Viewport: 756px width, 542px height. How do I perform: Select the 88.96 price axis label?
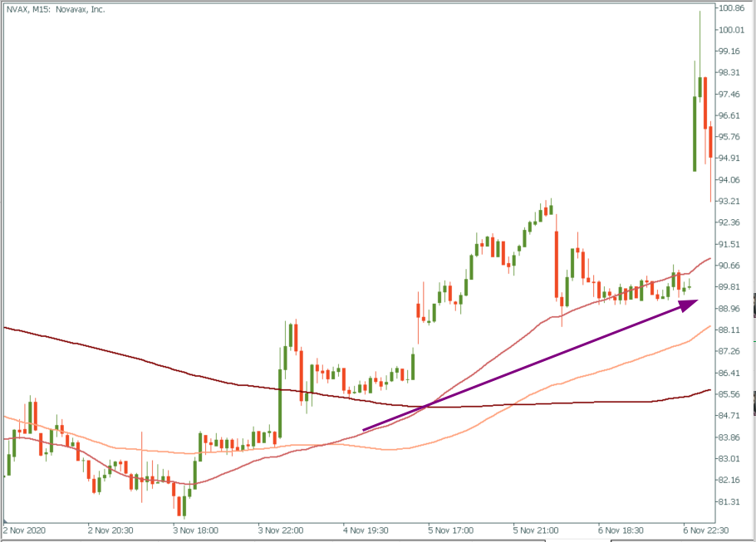coord(732,308)
